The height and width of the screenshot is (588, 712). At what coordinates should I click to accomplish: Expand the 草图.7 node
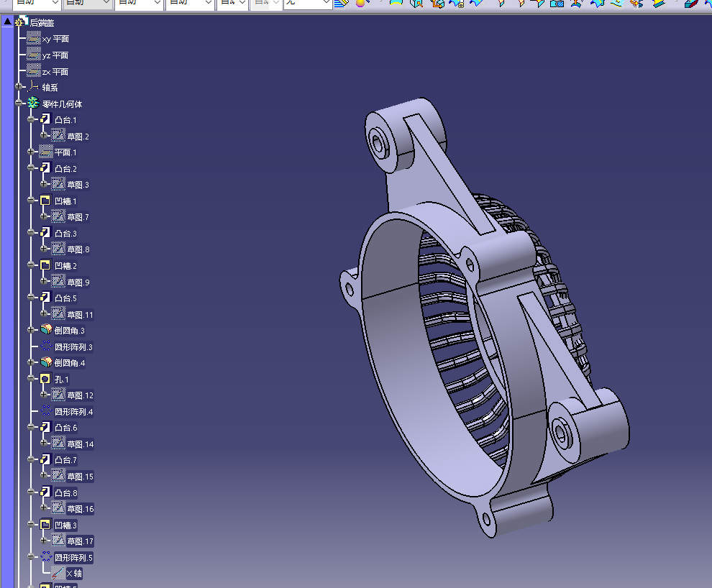pos(44,216)
